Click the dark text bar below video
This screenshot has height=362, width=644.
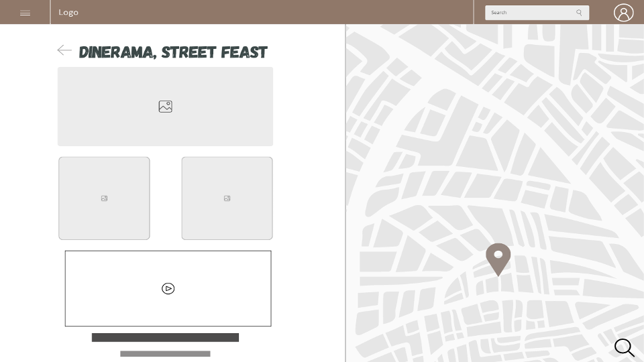165,337
